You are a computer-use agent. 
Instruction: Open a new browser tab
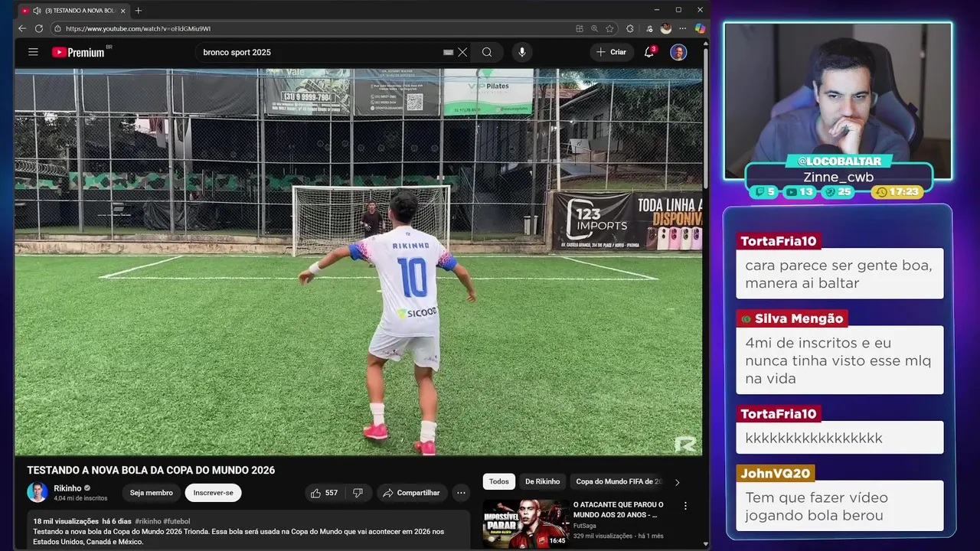(x=139, y=11)
